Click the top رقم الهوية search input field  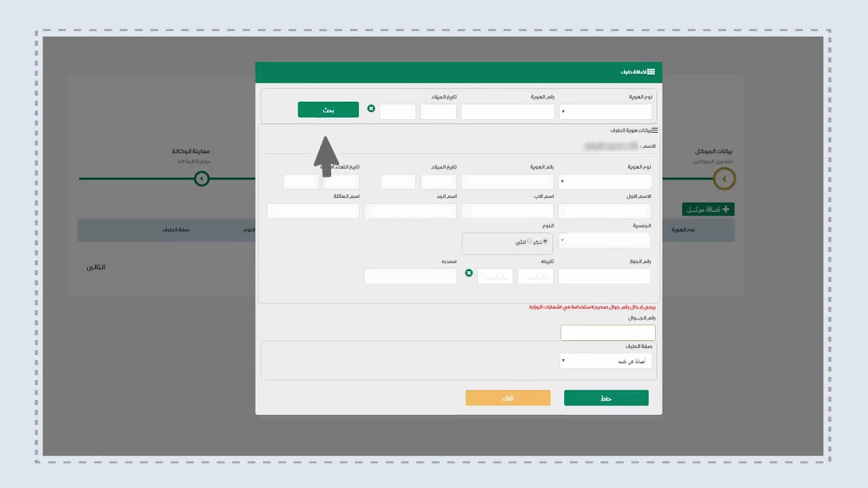coord(508,112)
